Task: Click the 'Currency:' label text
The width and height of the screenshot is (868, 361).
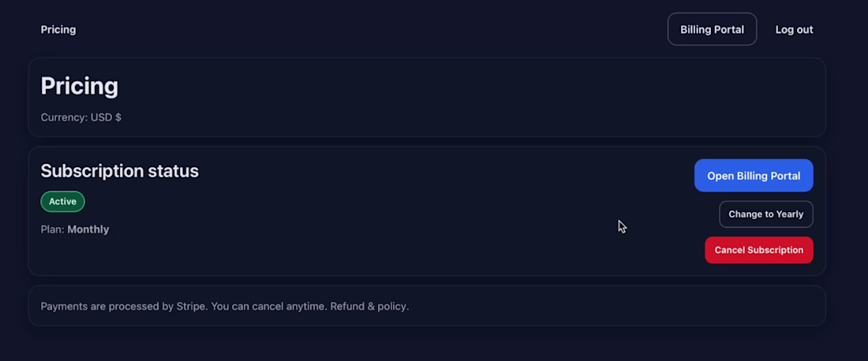Action: 64,117
